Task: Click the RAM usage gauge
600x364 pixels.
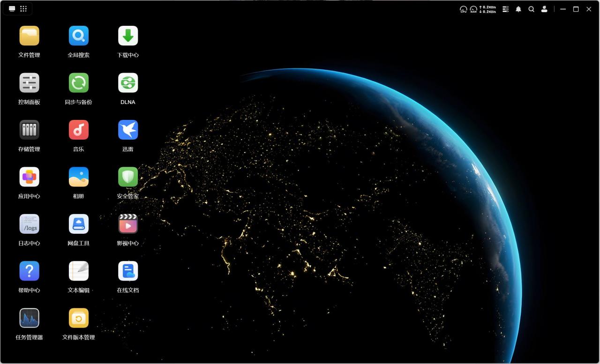Action: pos(473,9)
